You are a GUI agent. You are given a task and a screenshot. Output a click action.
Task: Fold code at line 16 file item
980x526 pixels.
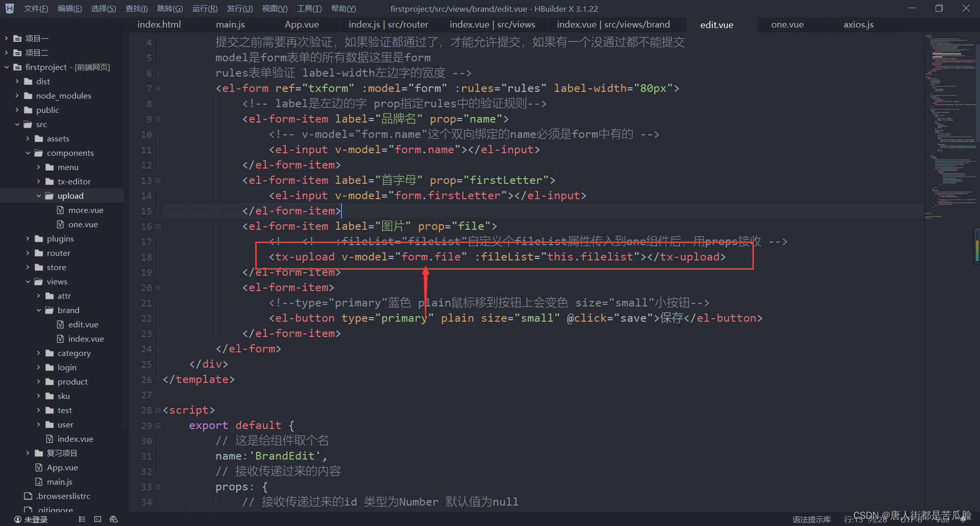(158, 226)
